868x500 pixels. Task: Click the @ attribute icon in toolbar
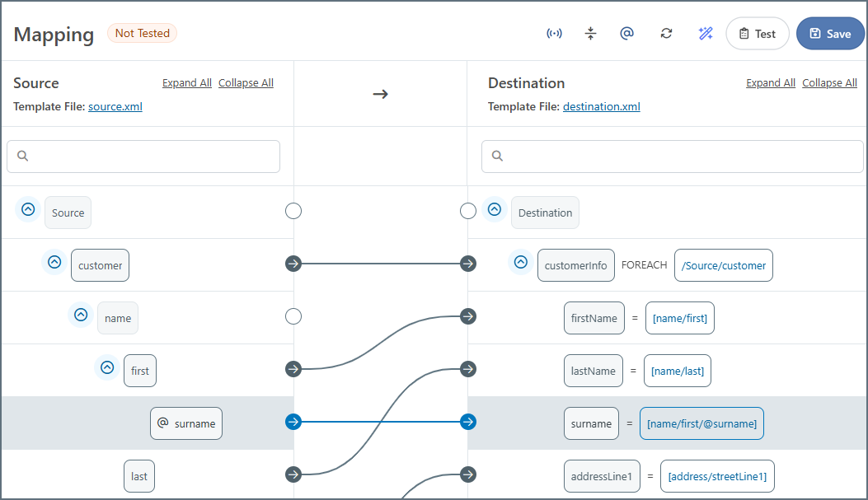(x=626, y=34)
